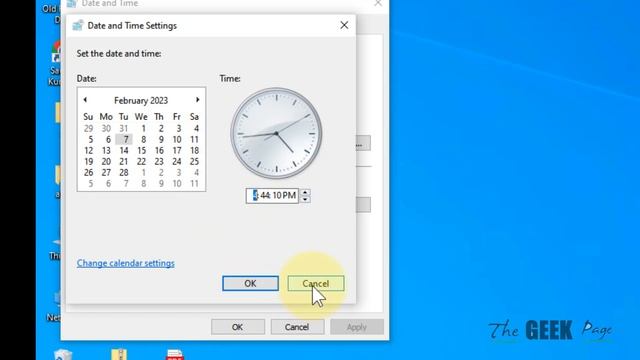
Task: Select 17 in the calendar
Action: tap(177, 151)
